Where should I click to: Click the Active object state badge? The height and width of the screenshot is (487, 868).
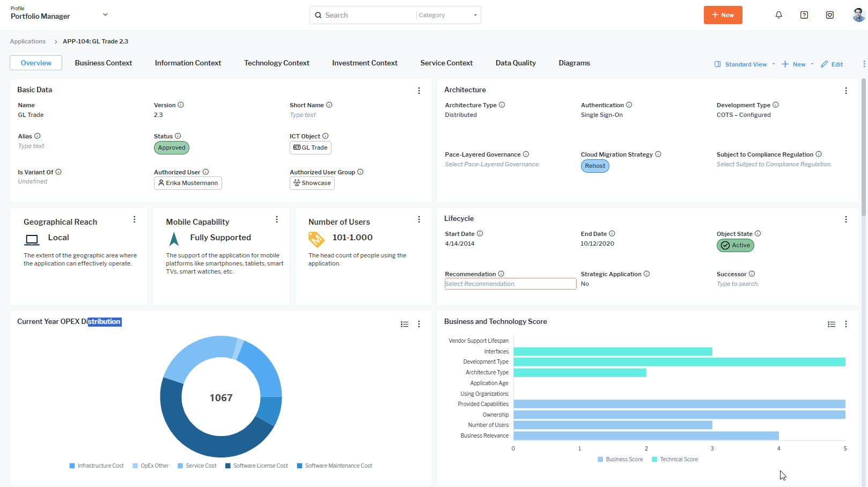tap(735, 245)
